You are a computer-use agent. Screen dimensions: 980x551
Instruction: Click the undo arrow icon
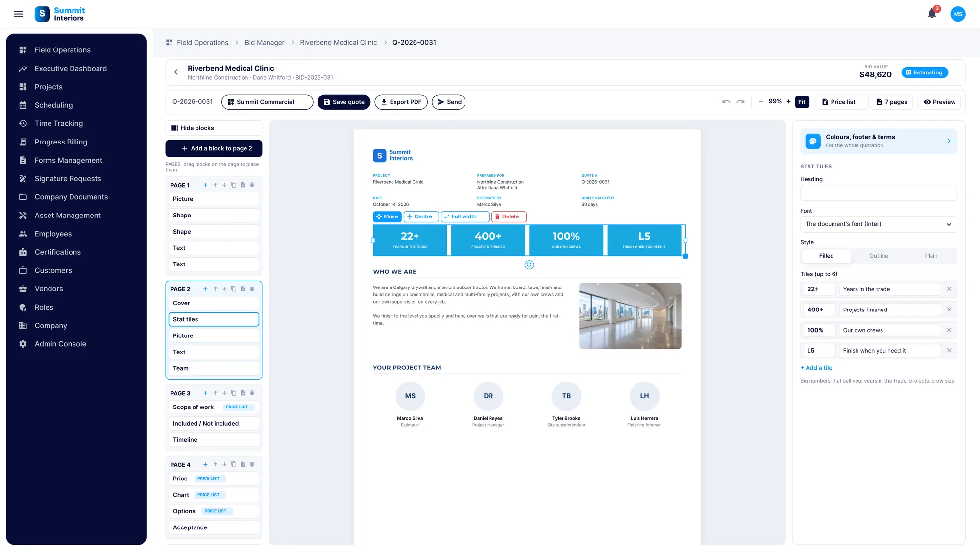click(x=726, y=102)
